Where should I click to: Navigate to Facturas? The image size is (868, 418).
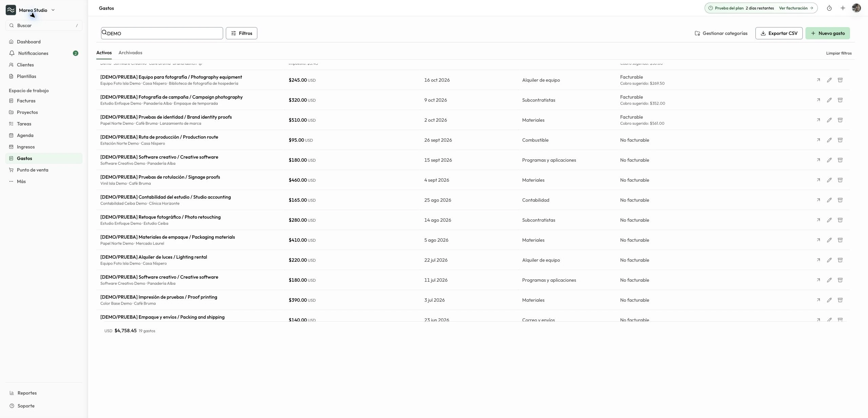[44, 101]
